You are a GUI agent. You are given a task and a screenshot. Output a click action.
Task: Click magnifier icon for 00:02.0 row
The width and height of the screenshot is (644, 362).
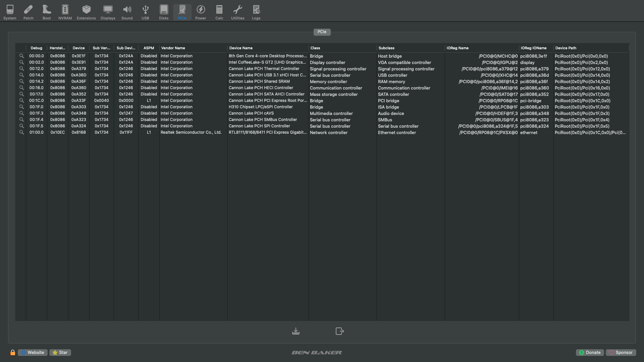21,62
